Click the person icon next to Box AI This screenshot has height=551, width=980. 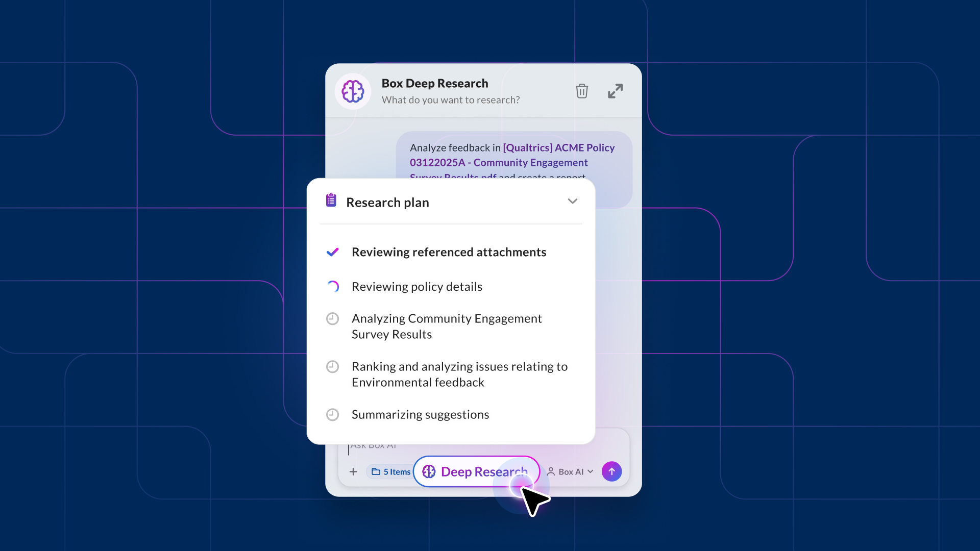[x=551, y=472]
